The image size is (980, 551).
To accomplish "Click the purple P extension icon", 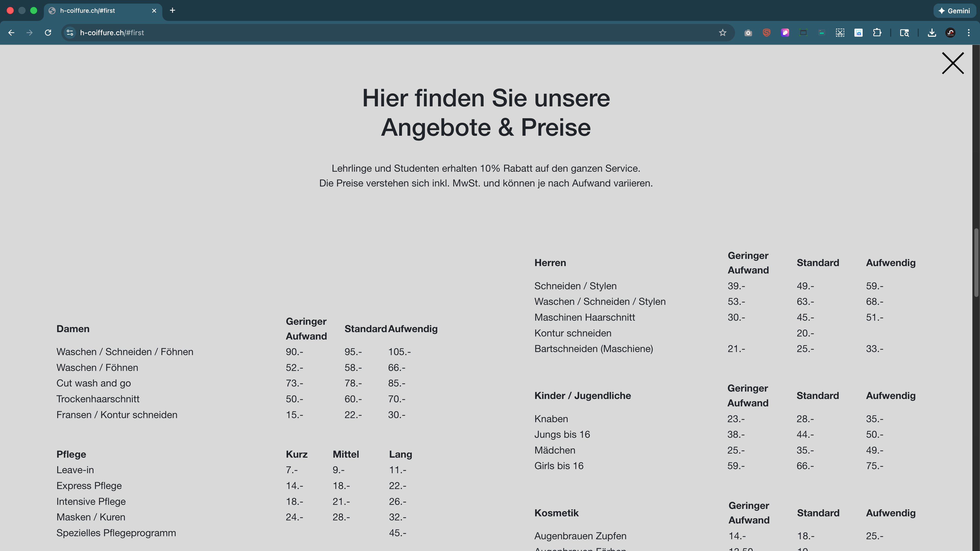I will (785, 33).
